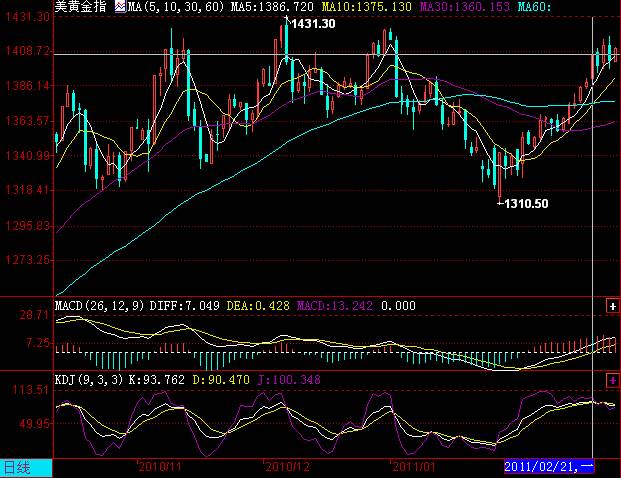The height and width of the screenshot is (478, 621).
Task: Click the 2011/02/21 date cursor label
Action: [549, 467]
